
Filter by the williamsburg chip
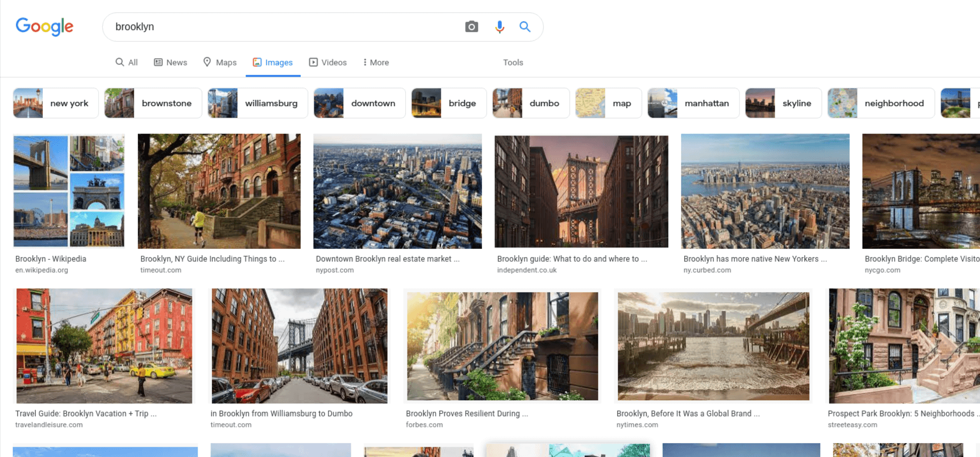click(x=258, y=103)
